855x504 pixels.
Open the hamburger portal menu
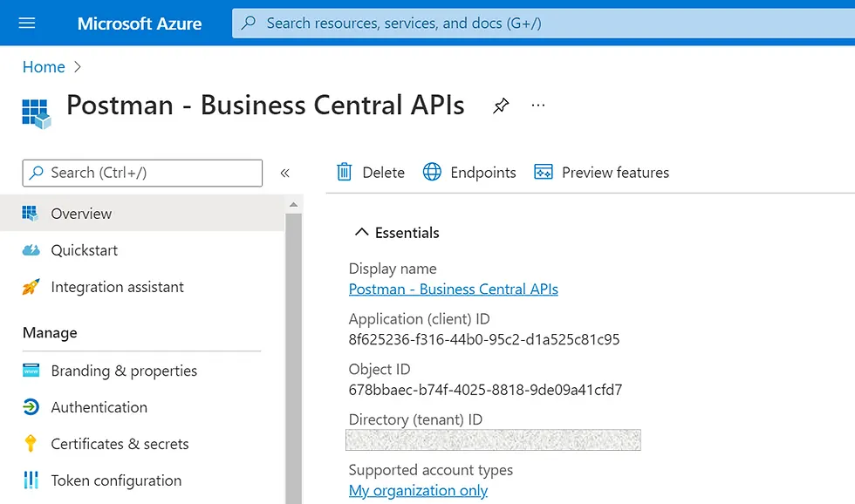pos(27,23)
